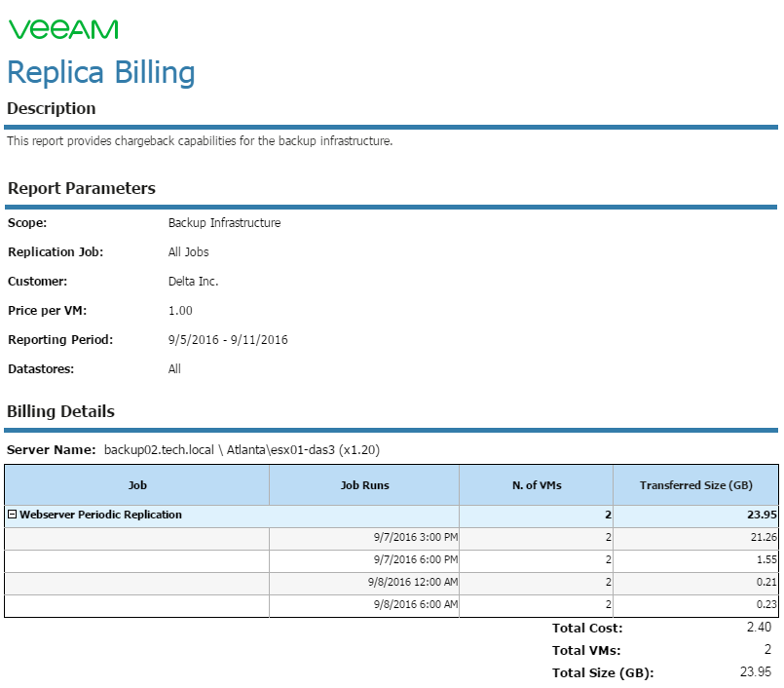This screenshot has height=688, width=784.
Task: Click the Server Name: label
Action: 51,450
